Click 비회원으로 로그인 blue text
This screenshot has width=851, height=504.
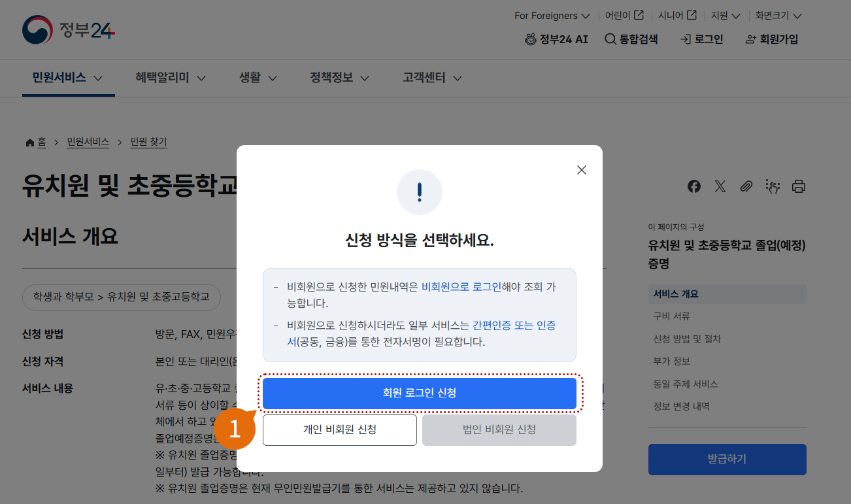point(461,286)
